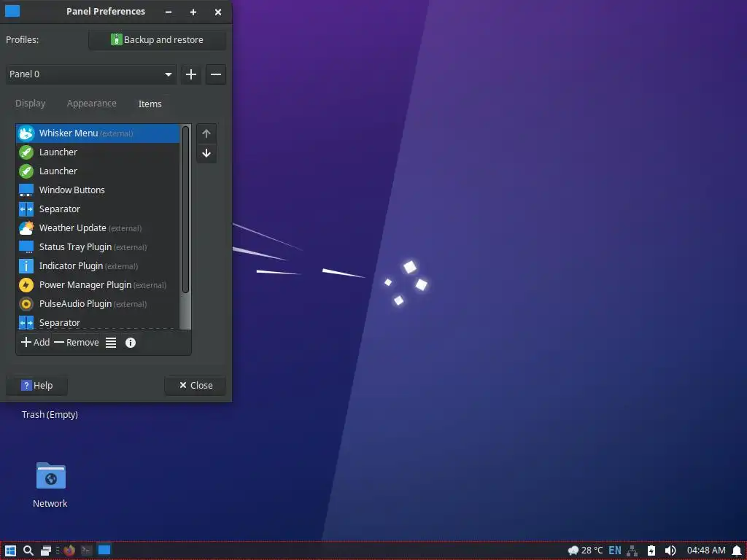Select the first Launcher item in list

98,152
